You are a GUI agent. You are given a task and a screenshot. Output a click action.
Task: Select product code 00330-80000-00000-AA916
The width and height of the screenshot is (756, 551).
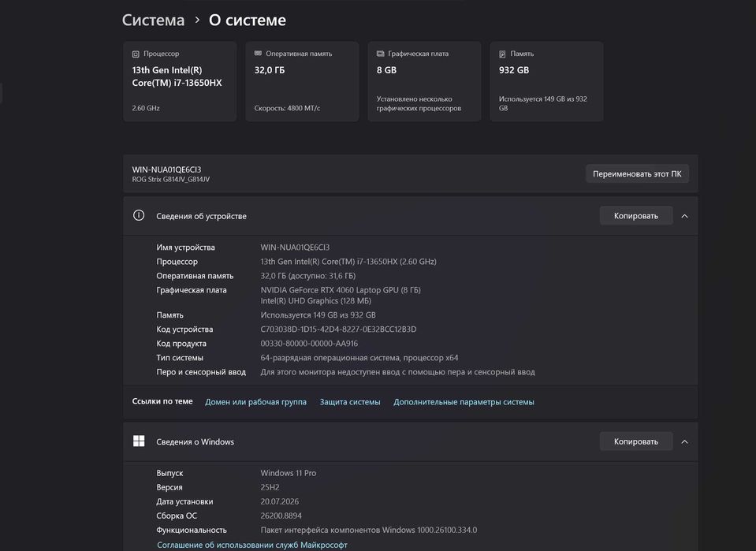point(310,344)
